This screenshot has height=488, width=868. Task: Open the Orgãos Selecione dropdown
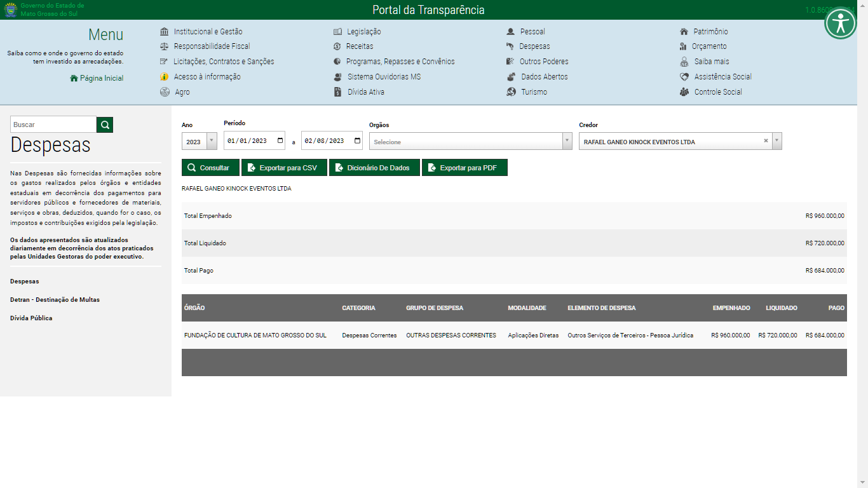click(x=471, y=142)
